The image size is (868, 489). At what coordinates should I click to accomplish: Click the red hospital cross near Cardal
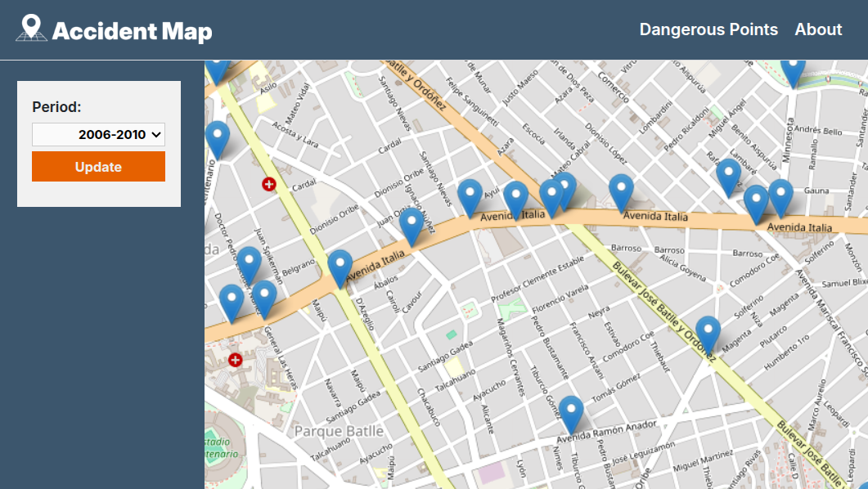point(269,184)
